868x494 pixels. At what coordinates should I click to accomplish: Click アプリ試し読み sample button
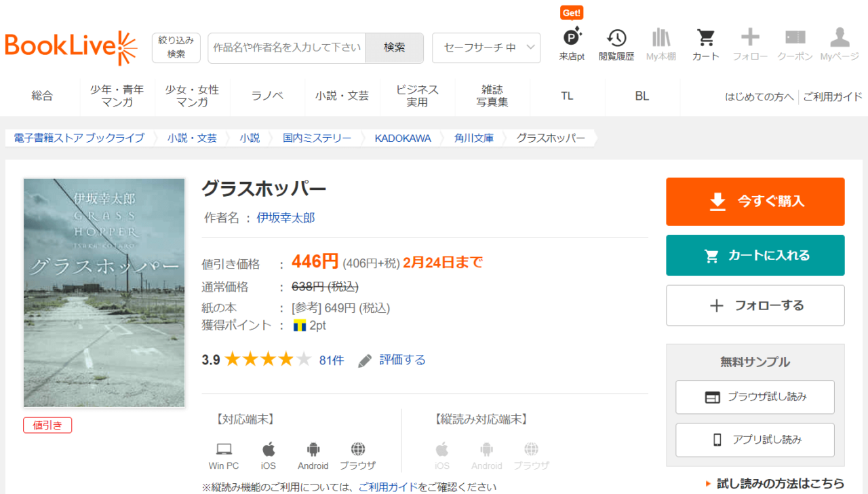[x=755, y=440]
